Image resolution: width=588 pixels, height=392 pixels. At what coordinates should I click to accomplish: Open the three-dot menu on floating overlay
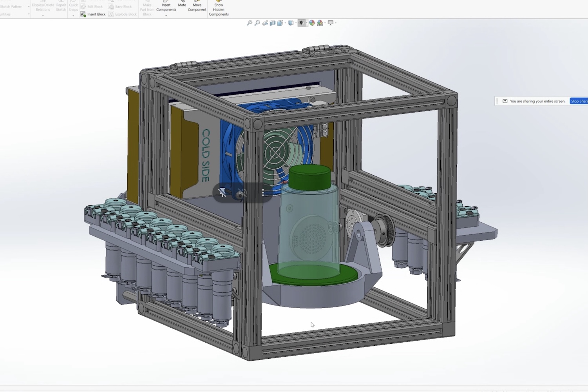[263, 192]
